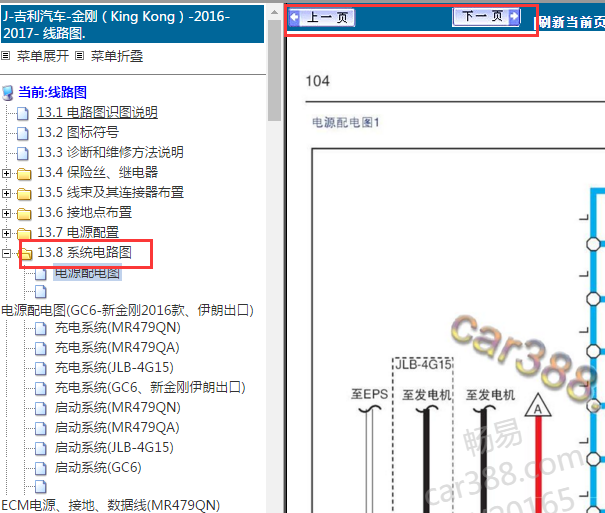Viewport: 605px width, 513px height.
Task: Select 13.7 电源配置 label
Action: coord(78,233)
